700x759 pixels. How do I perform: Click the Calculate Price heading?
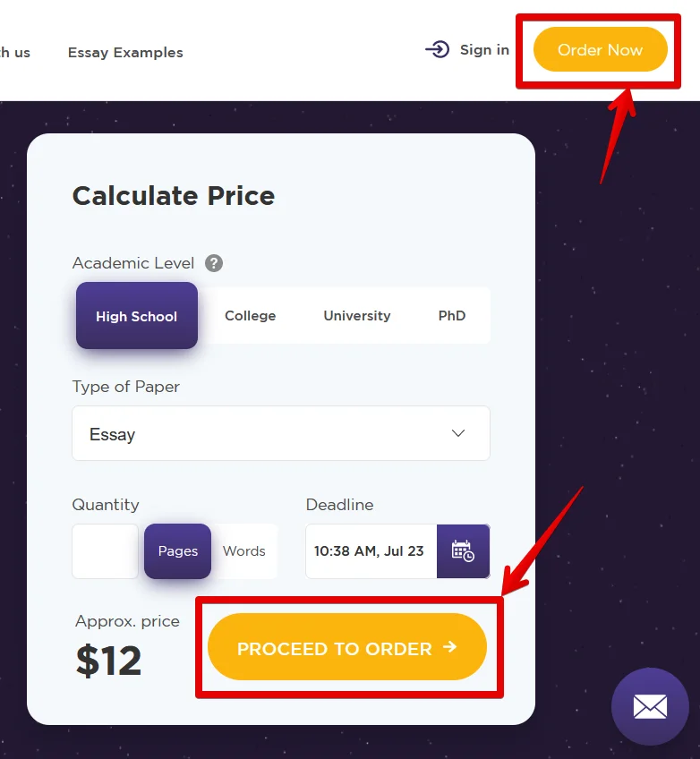tap(174, 196)
